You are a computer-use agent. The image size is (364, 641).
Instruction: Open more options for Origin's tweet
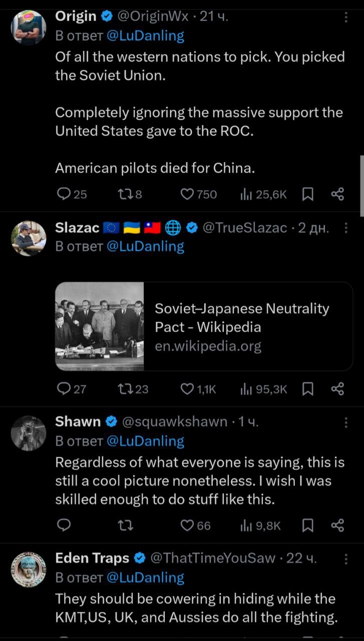[346, 17]
